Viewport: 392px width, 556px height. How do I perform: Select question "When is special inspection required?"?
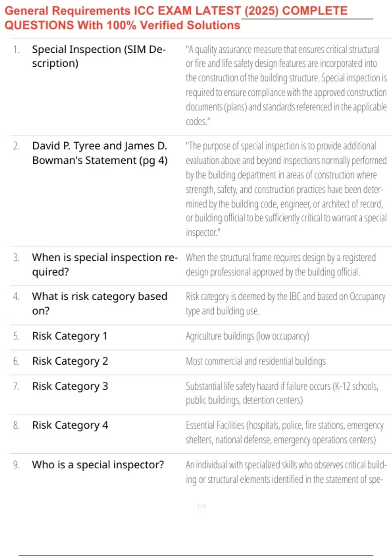coord(105,265)
